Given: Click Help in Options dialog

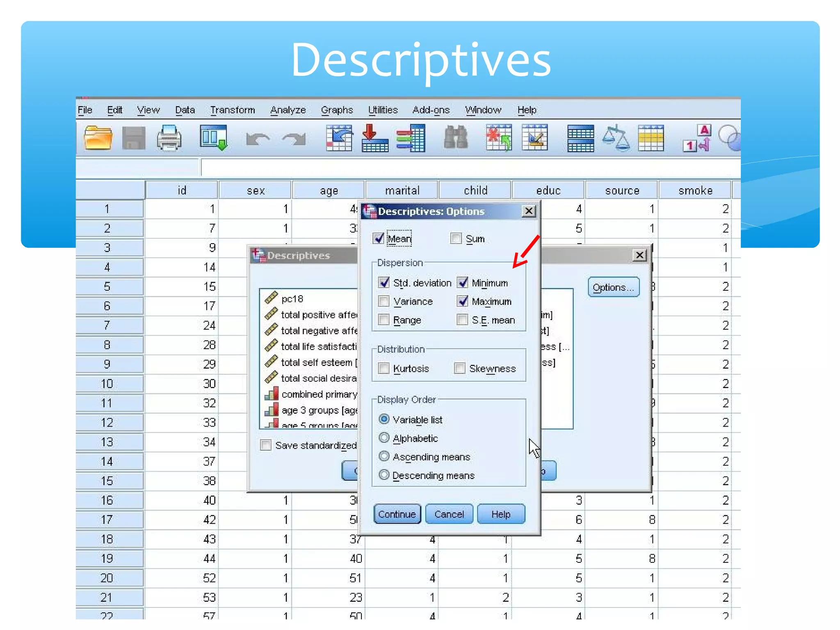Looking at the screenshot, I should pyautogui.click(x=501, y=514).
